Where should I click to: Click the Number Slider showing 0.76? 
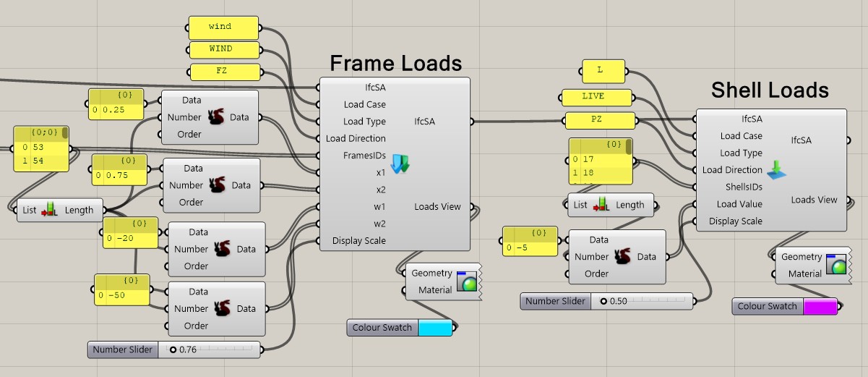point(212,350)
